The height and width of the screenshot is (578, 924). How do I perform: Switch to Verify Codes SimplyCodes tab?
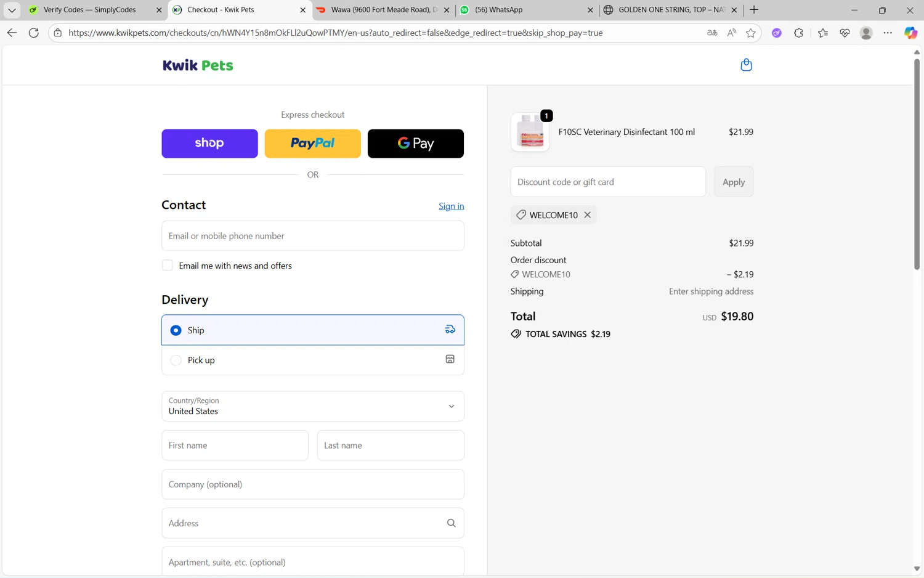click(x=89, y=10)
